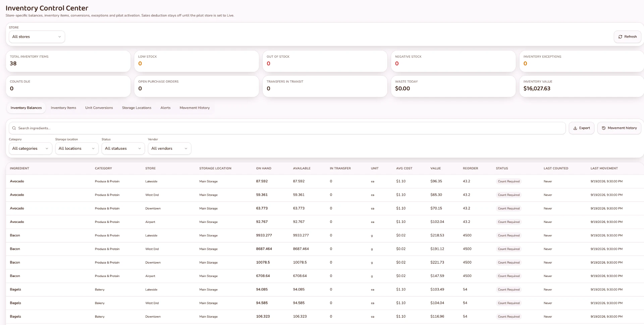The image size is (644, 325).
Task: Click Count Required badge for Bacon Airport
Action: click(x=508, y=276)
